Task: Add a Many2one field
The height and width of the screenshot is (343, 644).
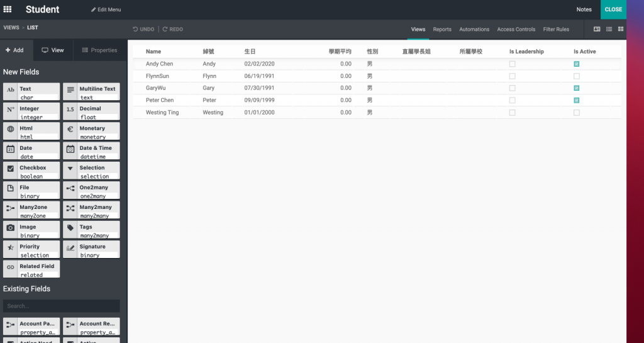Action: click(x=31, y=210)
